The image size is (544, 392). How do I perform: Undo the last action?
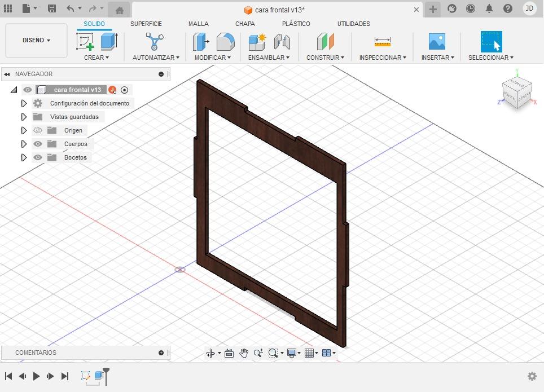[71, 8]
